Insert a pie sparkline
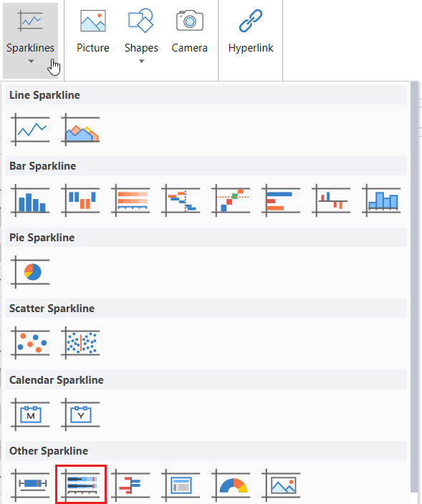The image size is (422, 504). point(30,272)
